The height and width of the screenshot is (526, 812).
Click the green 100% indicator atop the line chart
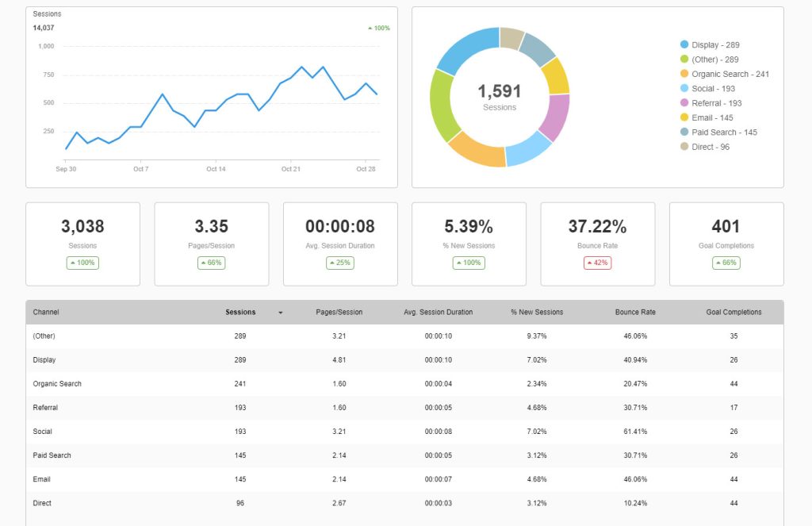click(379, 28)
